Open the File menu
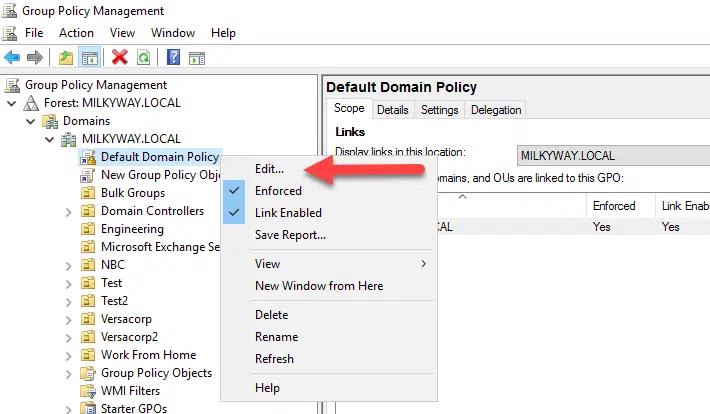 (34, 33)
